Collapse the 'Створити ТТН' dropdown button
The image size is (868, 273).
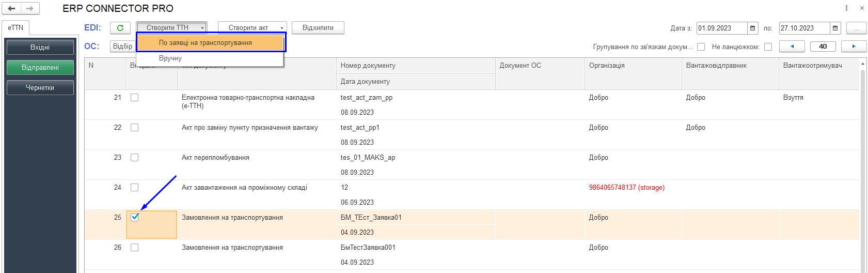[x=171, y=28]
